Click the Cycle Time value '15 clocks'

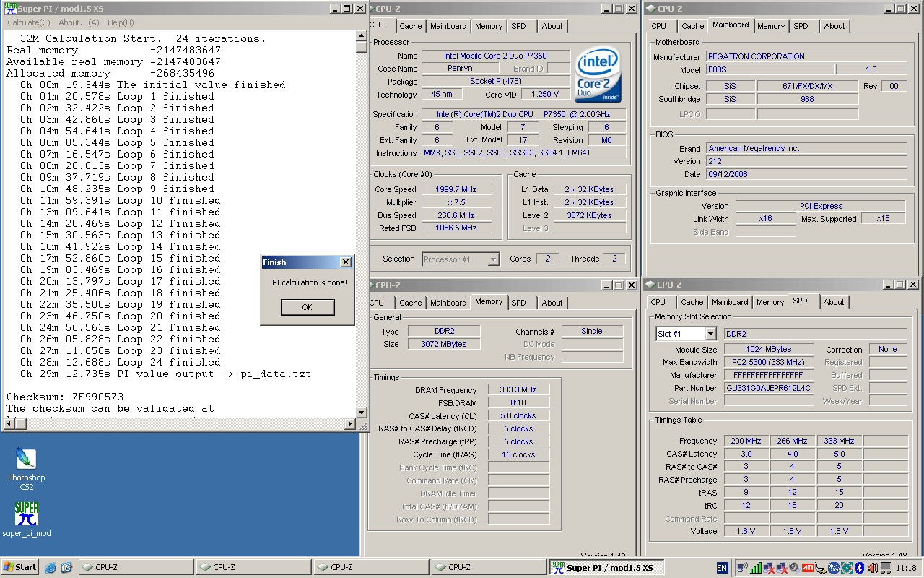coord(518,455)
